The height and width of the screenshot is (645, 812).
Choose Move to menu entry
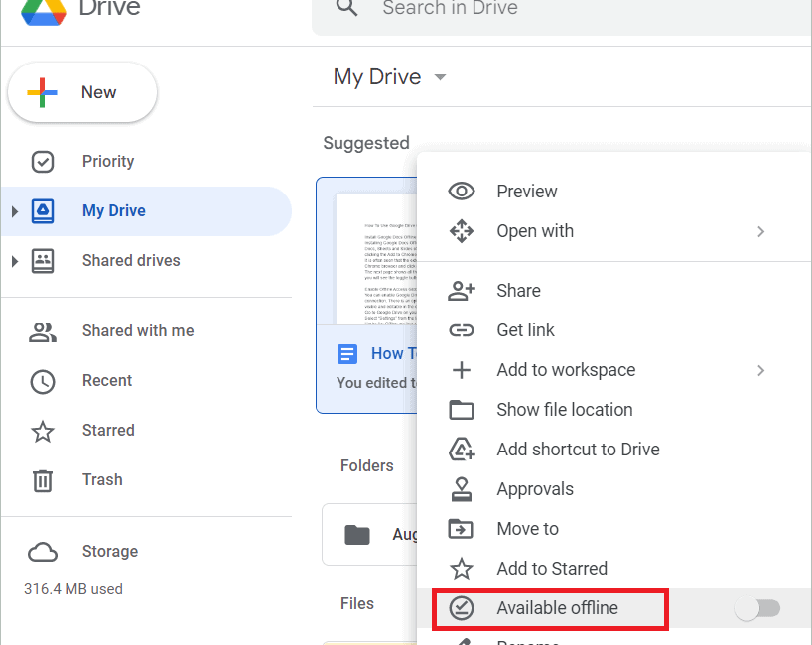[528, 529]
